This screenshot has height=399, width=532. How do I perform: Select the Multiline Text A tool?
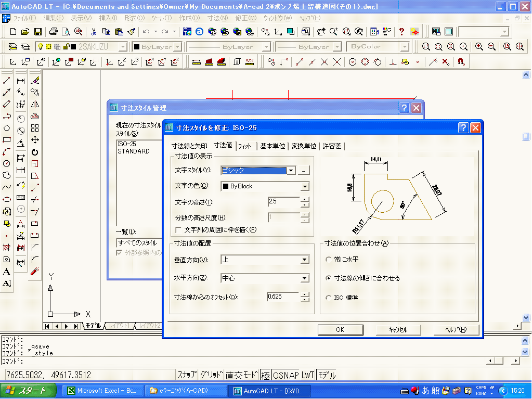coord(6,272)
